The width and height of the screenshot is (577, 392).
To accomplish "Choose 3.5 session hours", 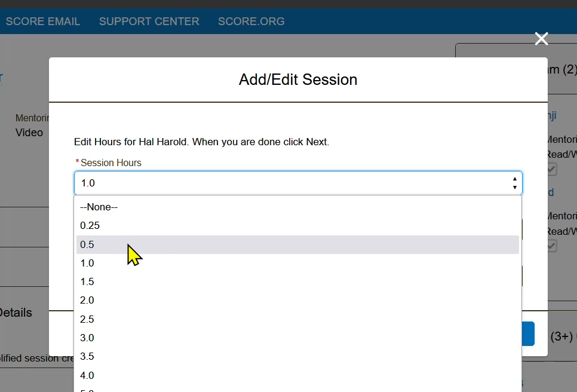I will tap(87, 356).
